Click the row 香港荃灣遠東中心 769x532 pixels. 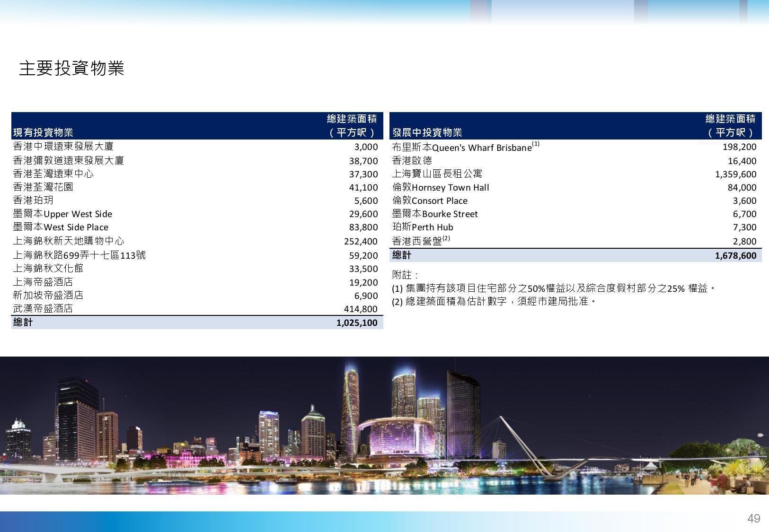(x=197, y=174)
